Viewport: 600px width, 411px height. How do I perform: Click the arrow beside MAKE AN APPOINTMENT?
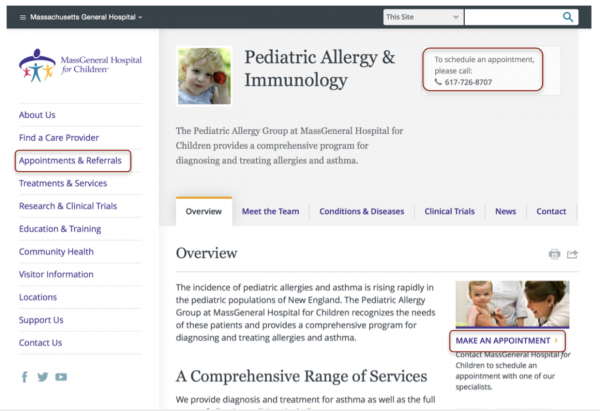click(556, 340)
